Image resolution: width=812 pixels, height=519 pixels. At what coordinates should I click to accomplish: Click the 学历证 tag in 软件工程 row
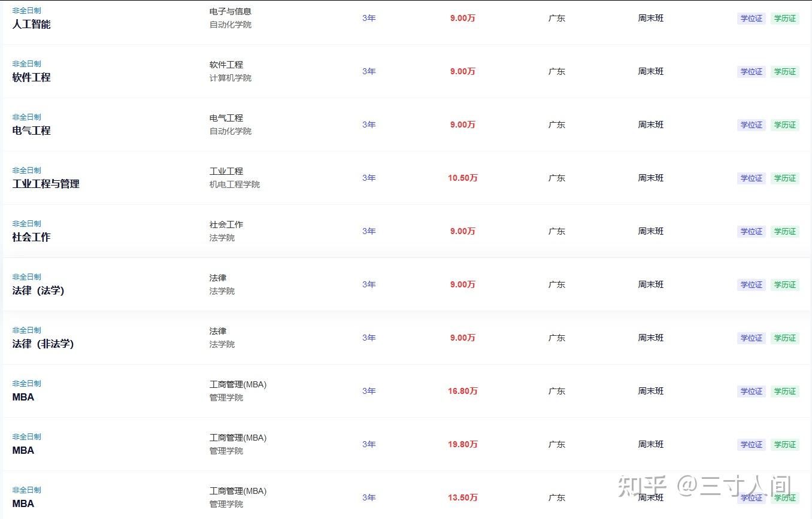pyautogui.click(x=785, y=72)
